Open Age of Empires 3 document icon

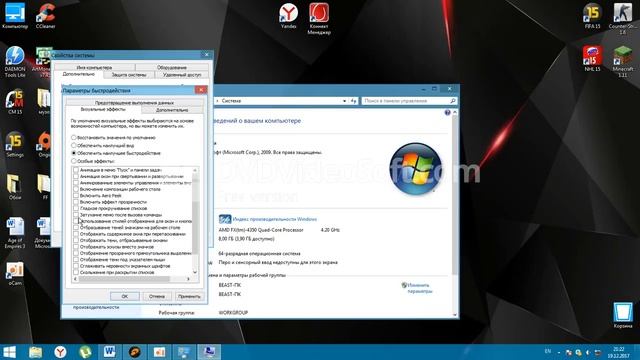coord(15,233)
